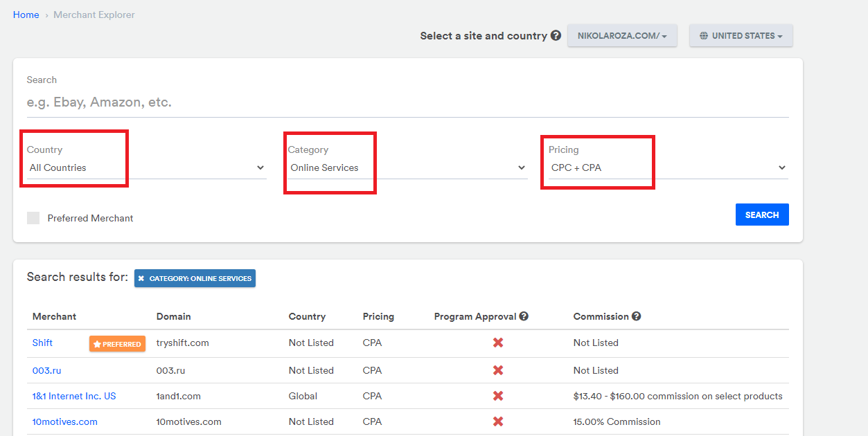Open the NIKOLAROZA.COM/ site selector
Viewport: 868px width, 436px height.
pyautogui.click(x=622, y=36)
